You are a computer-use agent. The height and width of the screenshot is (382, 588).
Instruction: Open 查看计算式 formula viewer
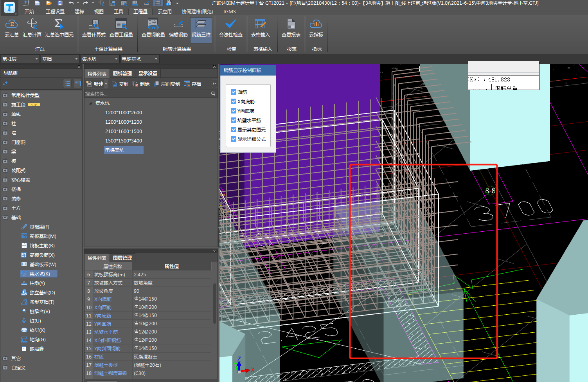(94, 28)
